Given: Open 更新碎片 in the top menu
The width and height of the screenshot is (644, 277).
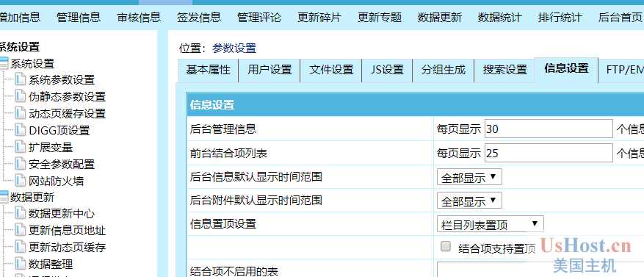Looking at the screenshot, I should [319, 17].
